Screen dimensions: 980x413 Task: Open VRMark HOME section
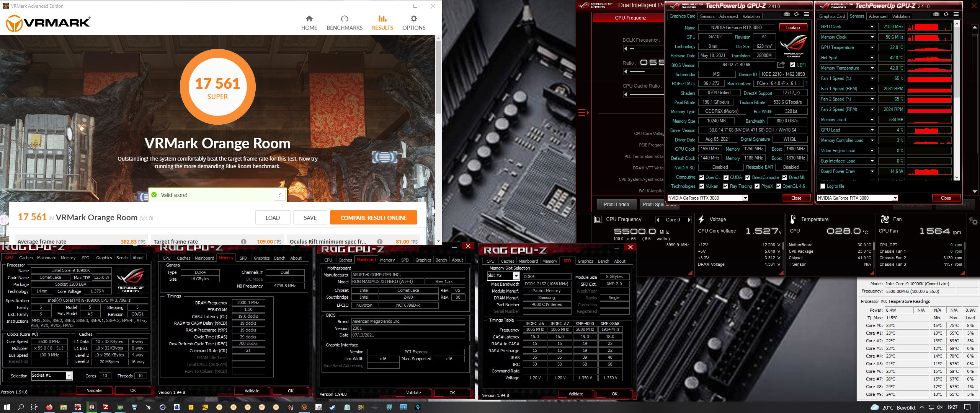pos(309,23)
